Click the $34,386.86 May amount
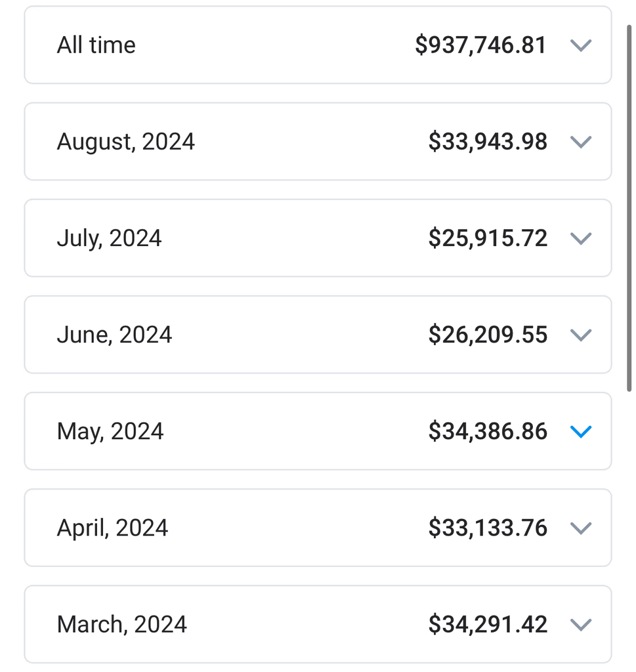The width and height of the screenshot is (636, 672). (x=488, y=431)
